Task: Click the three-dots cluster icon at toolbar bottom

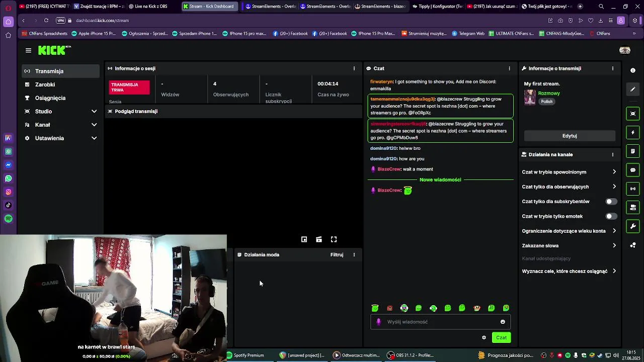Action: click(633, 245)
